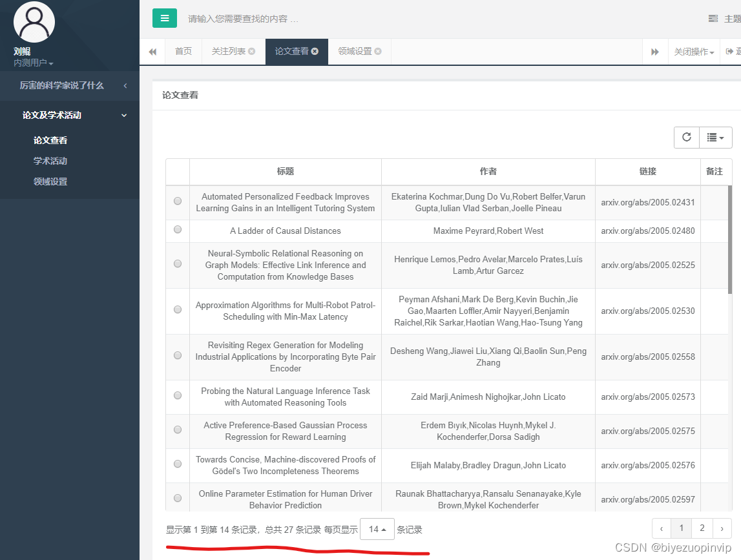Select radio for Probing Natural Language Inference paper
Viewport: 741px width, 560px height.
click(178, 395)
